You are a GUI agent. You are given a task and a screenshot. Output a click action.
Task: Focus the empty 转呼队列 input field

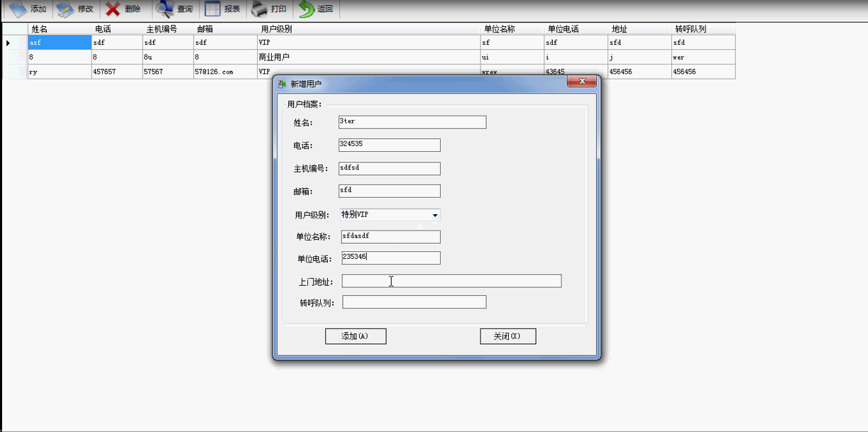pos(414,302)
